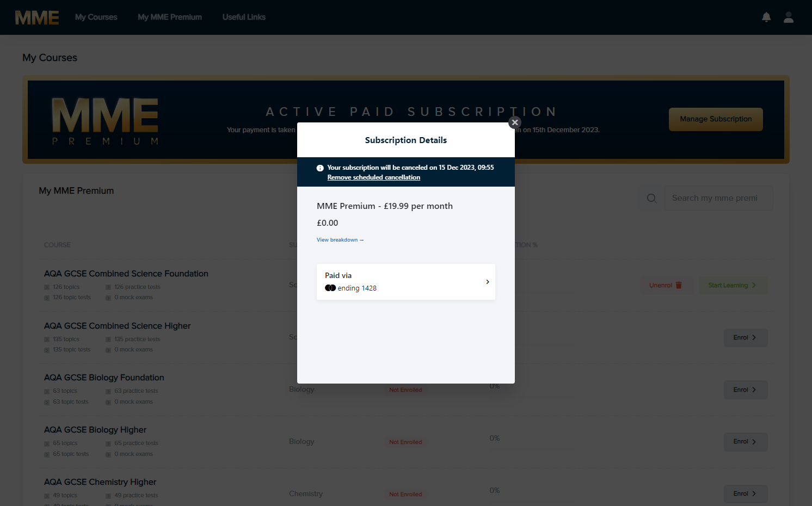Viewport: 812px width, 506px height.
Task: Click the 63 practice tests icon
Action: coord(108,391)
